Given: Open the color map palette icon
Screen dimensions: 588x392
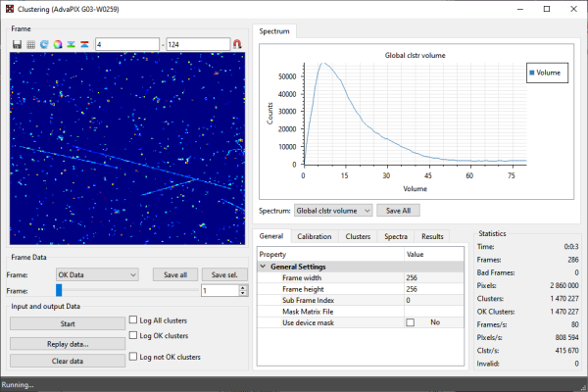Looking at the screenshot, I should click(58, 44).
